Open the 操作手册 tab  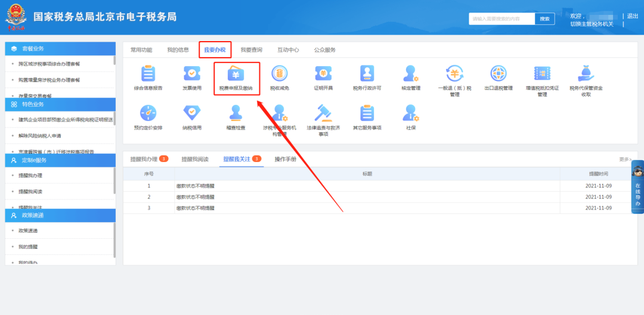[286, 159]
